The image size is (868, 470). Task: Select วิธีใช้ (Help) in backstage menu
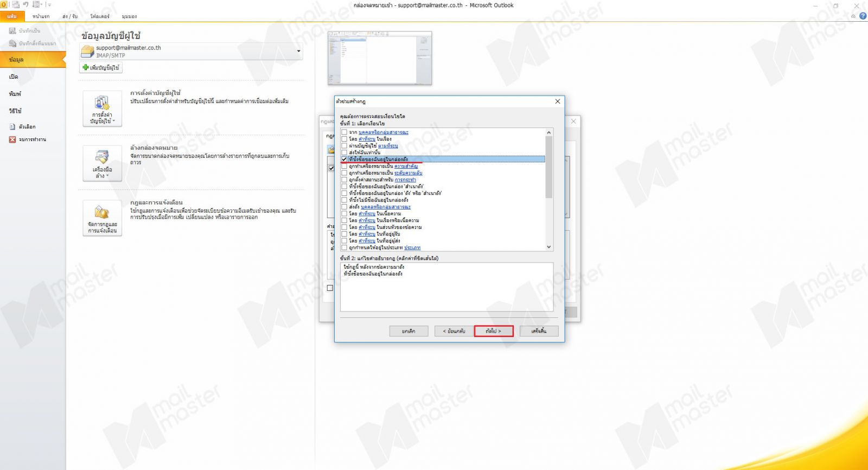[15, 111]
